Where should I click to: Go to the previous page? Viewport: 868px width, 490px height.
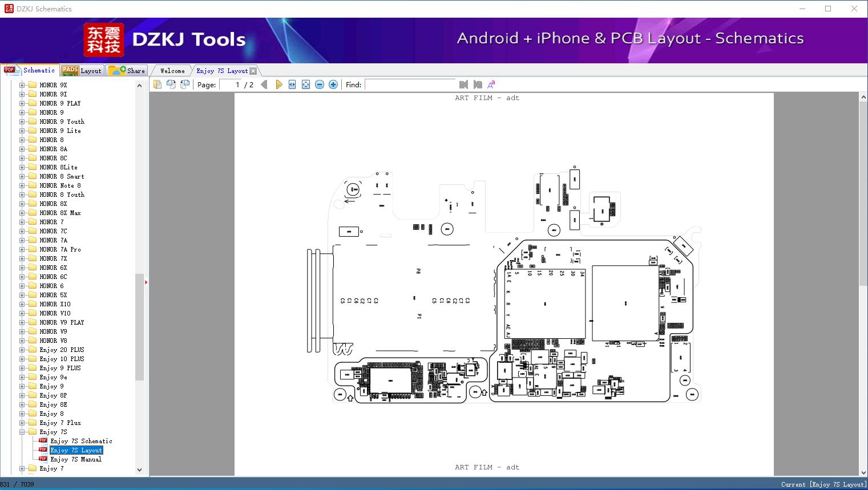coord(264,84)
